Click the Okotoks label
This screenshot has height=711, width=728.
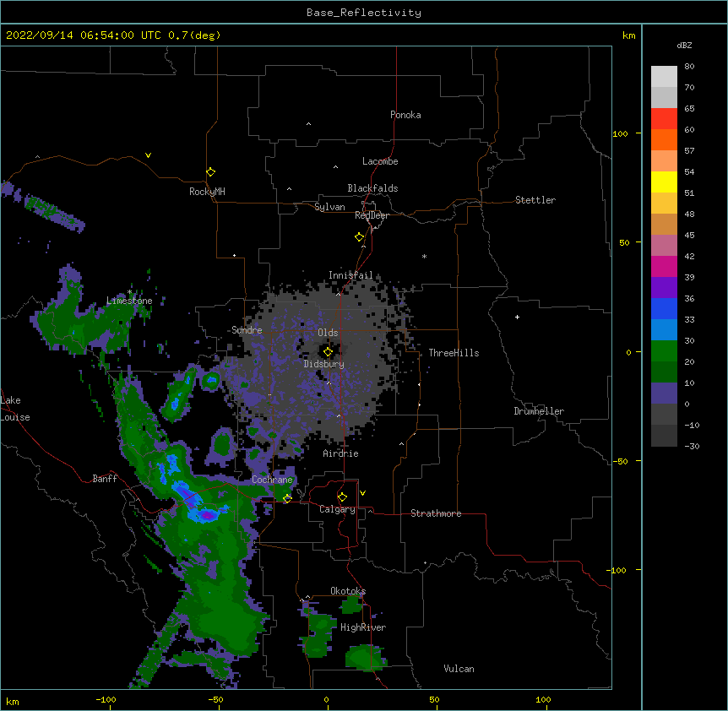(348, 591)
